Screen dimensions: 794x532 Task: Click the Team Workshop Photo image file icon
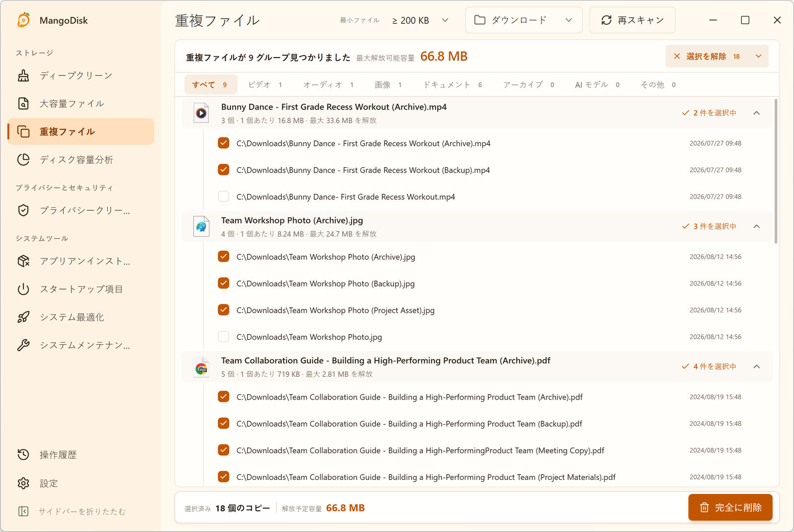click(201, 227)
